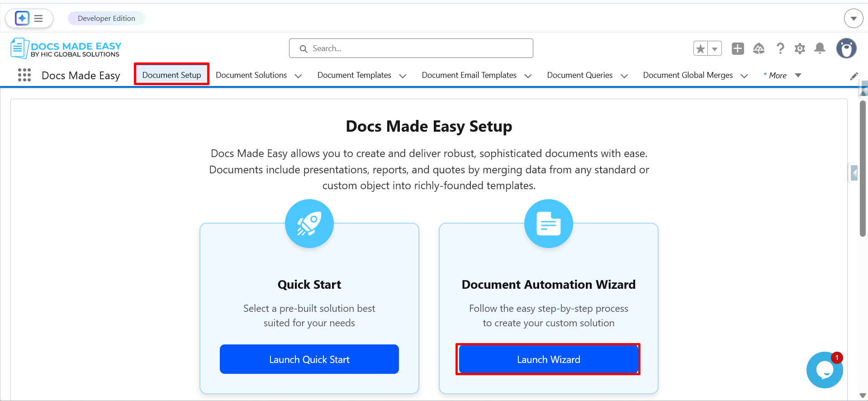Open the help question mark icon

[x=780, y=48]
